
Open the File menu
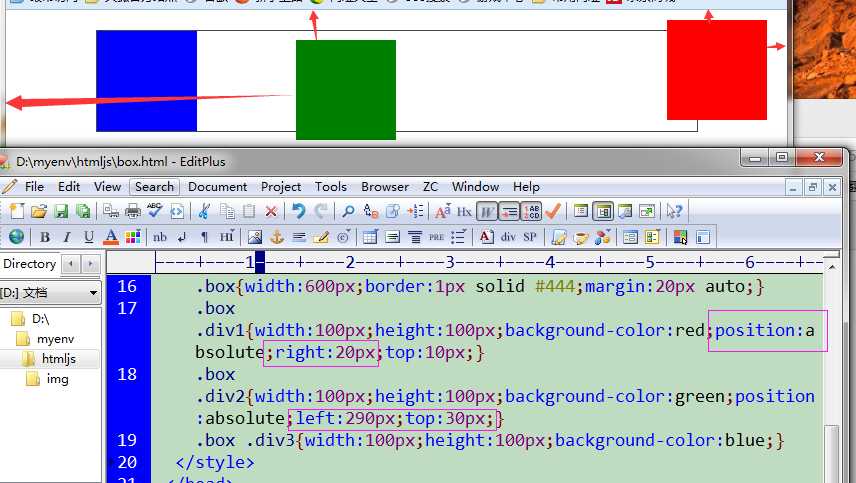[x=34, y=187]
